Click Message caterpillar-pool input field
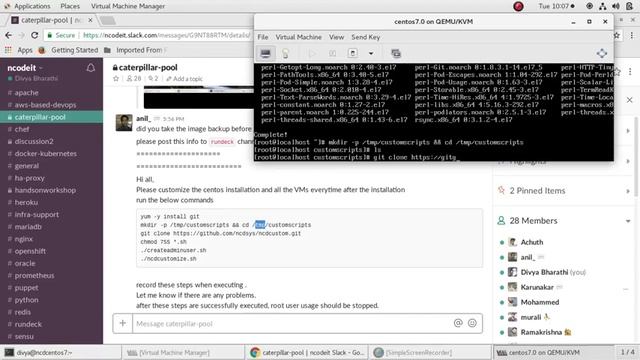Viewport: 640px width, 360px height. [x=291, y=323]
